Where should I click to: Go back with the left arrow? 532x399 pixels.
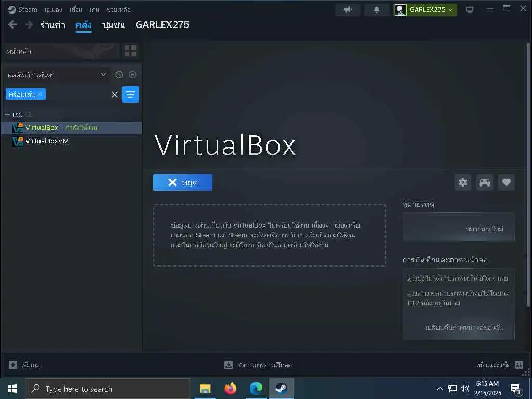click(x=12, y=24)
